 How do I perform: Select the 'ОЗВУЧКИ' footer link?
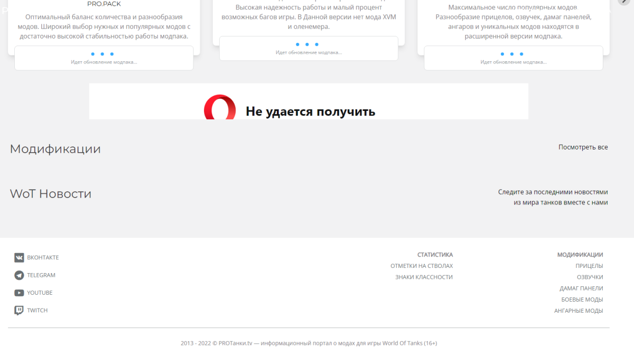[590, 277]
